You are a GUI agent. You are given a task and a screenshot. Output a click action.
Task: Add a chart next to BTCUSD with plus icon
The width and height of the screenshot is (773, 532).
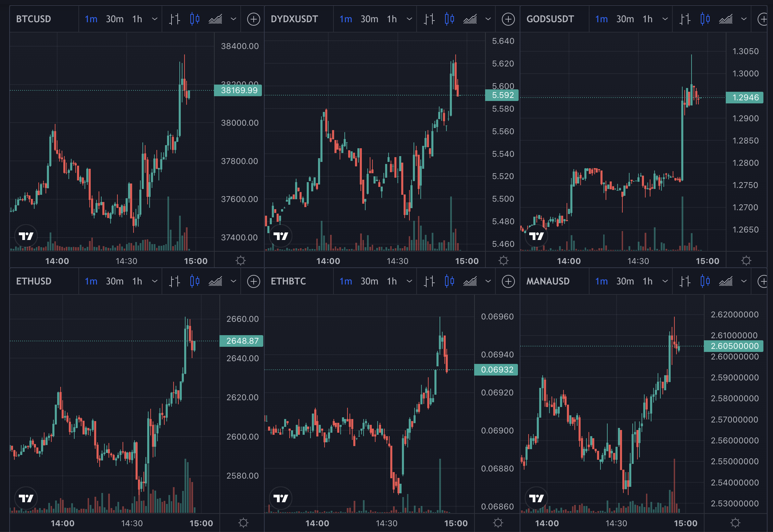point(253,19)
